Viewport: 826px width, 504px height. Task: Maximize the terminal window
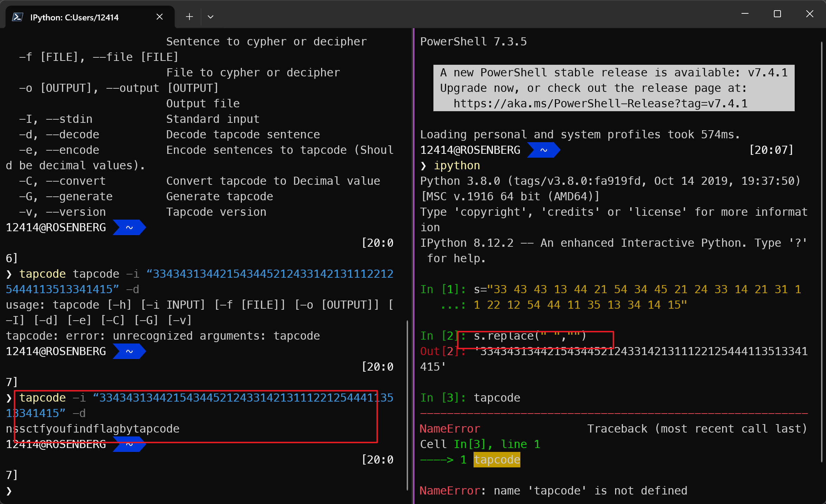tap(777, 14)
